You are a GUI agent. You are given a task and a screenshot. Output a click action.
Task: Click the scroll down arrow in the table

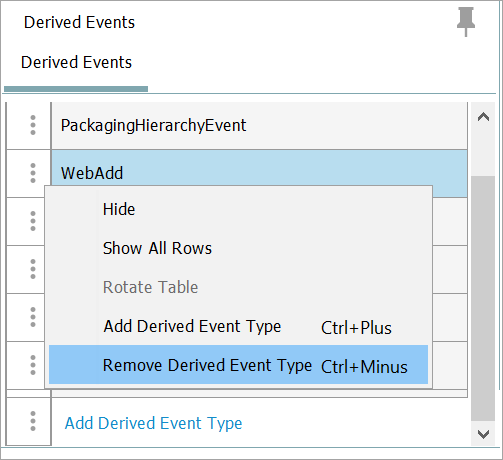(483, 434)
